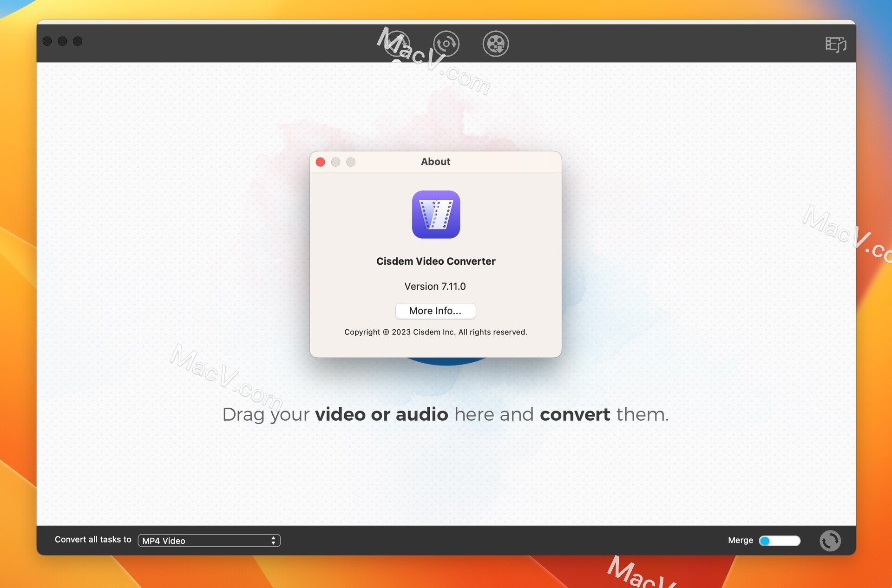Click the main window close button
Image resolution: width=892 pixels, height=588 pixels.
47,41
